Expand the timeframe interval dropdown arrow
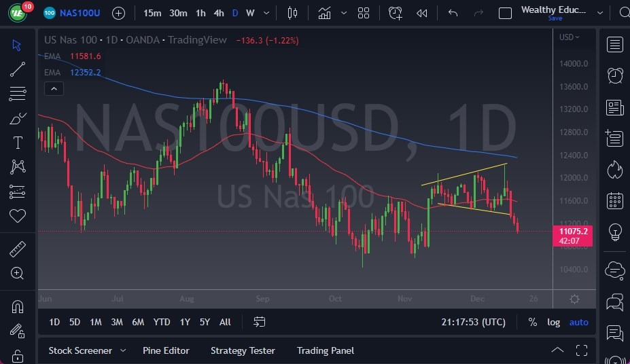Image resolution: width=630 pixels, height=364 pixels. [x=266, y=13]
